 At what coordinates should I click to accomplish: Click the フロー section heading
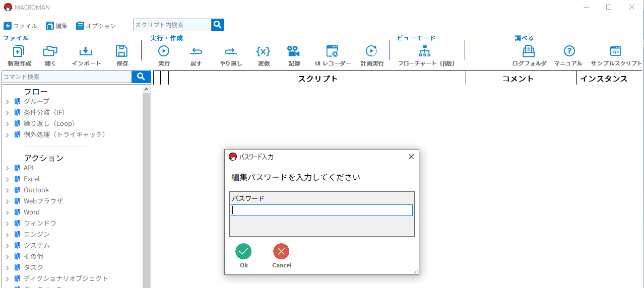[36, 92]
